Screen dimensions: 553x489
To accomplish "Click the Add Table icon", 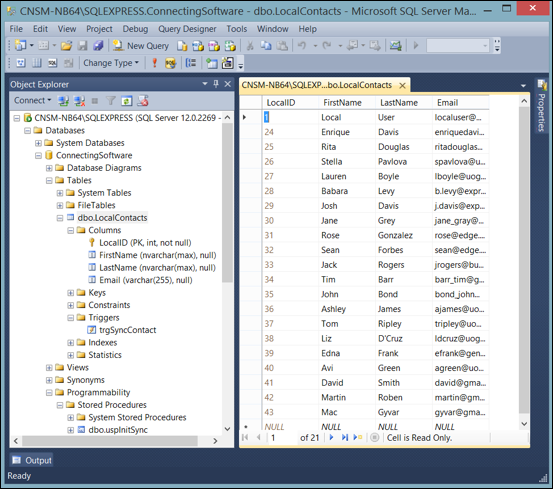I will pos(212,63).
